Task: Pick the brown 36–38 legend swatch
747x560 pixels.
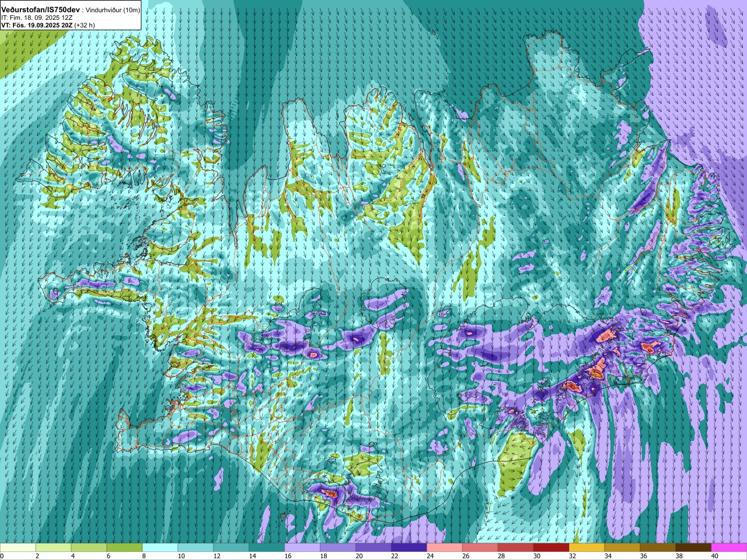Action: 659,548
